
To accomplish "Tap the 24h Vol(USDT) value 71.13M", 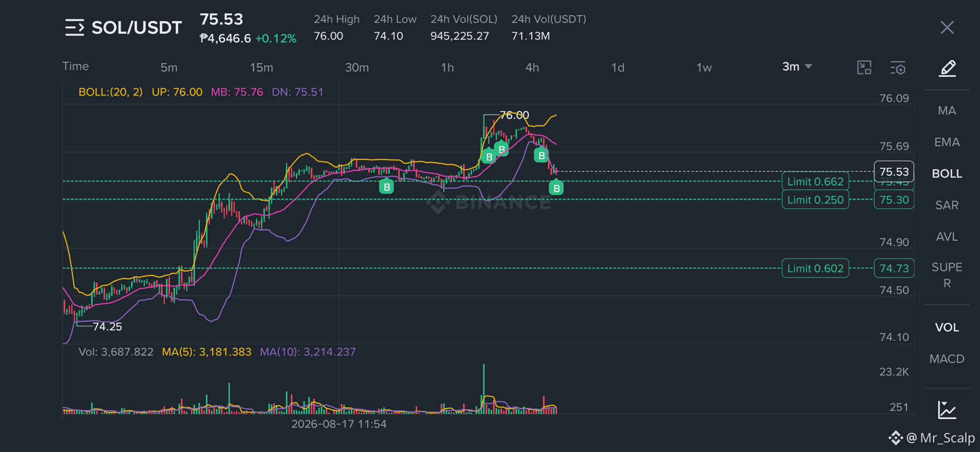I will (x=531, y=36).
